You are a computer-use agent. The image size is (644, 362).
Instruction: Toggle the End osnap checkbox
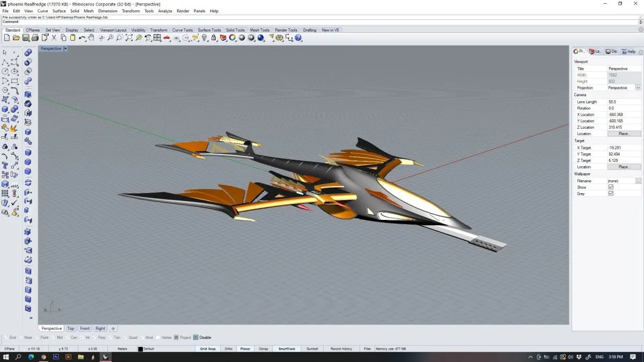coord(6,337)
